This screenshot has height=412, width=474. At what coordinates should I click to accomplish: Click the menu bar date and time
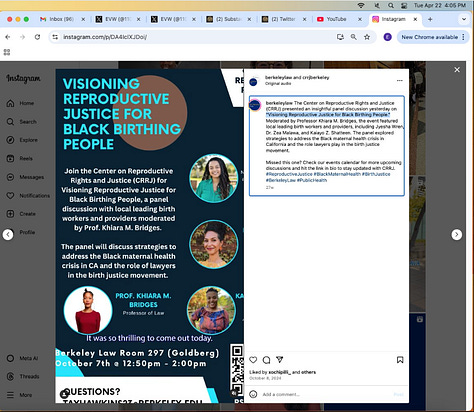click(440, 5)
